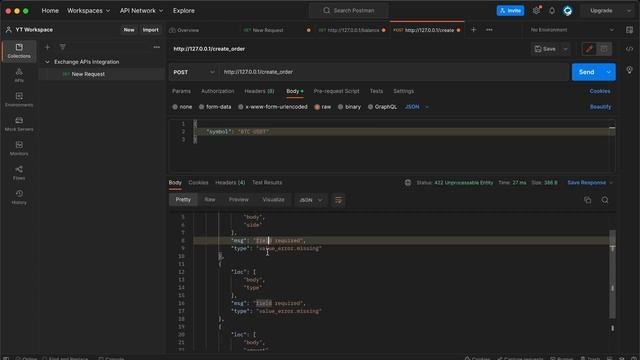
Task: Open the Workspaces menu dropdown
Action: pos(88,11)
